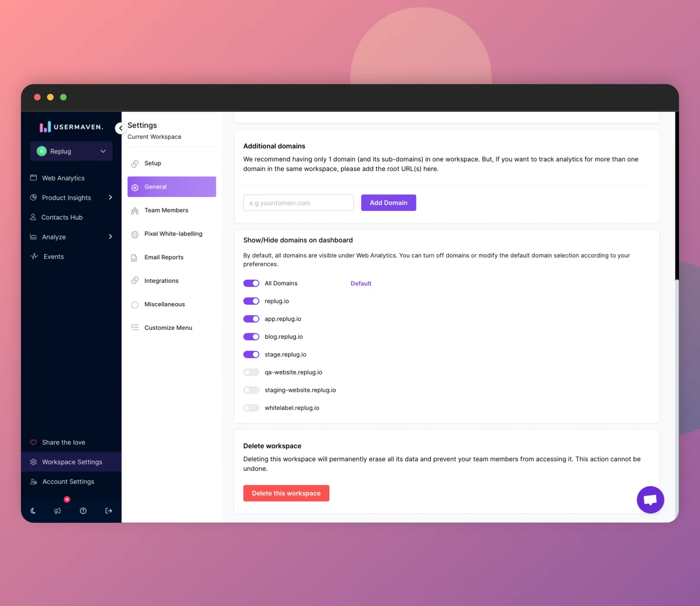Click the yellow minimize window button

[50, 97]
